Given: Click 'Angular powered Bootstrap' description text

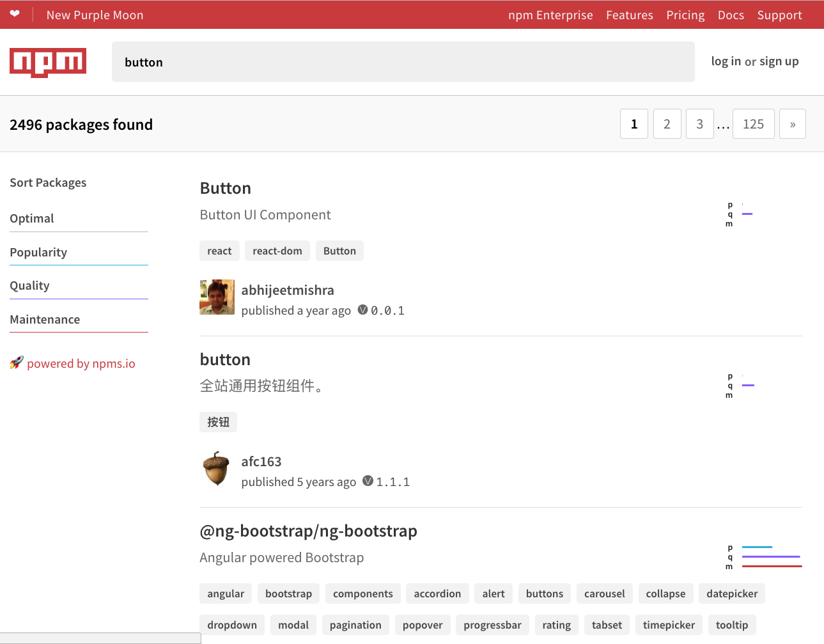Looking at the screenshot, I should (x=282, y=558).
